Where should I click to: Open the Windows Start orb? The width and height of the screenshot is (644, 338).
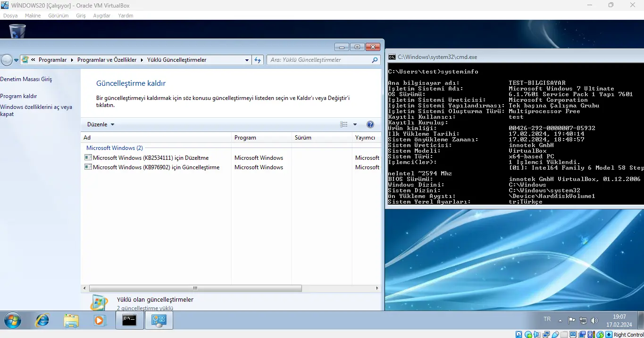[x=13, y=321]
